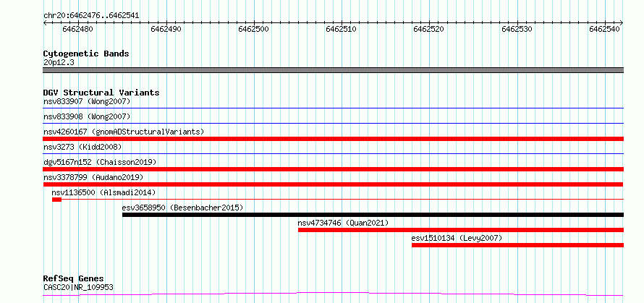Viewport: 644px width, 303px height.
Task: Click the nsv3273 (Kidd2008) variant label
Action: pos(82,147)
